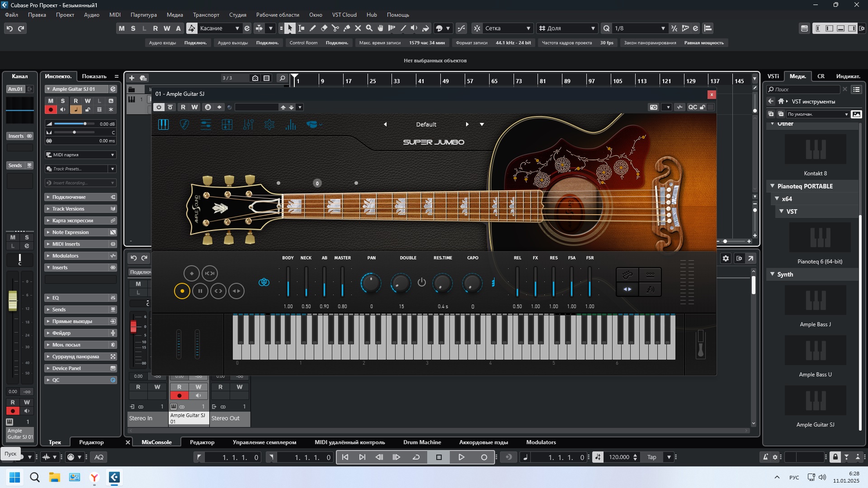This screenshot has height=488, width=868.
Task: Toggle global Mute M button in toolbar
Action: coord(122,28)
